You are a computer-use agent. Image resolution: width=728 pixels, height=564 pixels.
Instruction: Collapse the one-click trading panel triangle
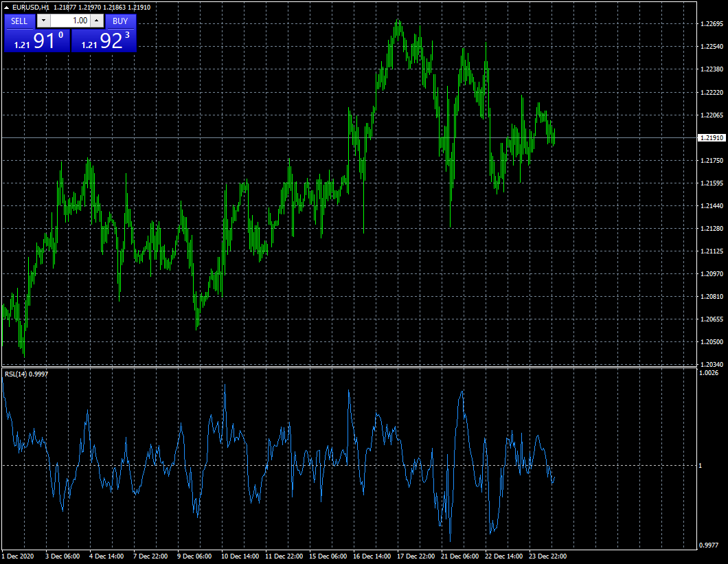click(x=6, y=8)
